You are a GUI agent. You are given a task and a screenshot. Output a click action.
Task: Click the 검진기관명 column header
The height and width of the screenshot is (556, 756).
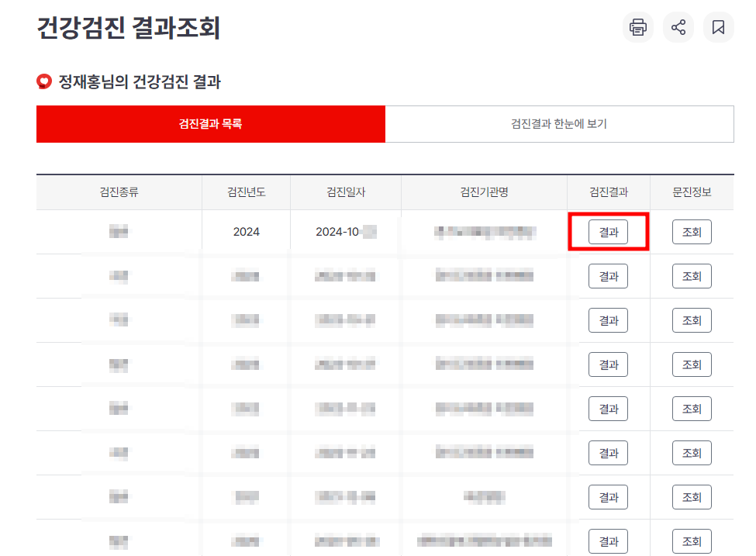(485, 192)
